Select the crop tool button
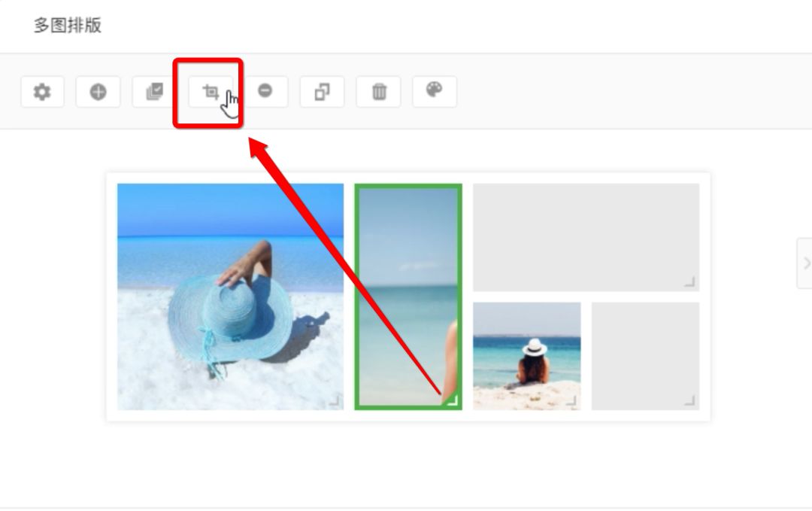The image size is (812, 511). [x=211, y=92]
